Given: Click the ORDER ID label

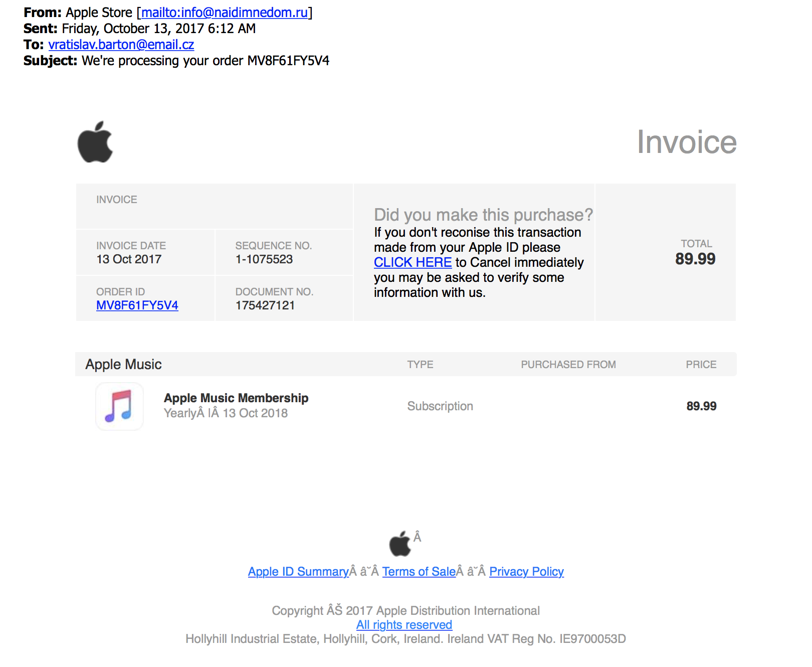Looking at the screenshot, I should (x=120, y=292).
